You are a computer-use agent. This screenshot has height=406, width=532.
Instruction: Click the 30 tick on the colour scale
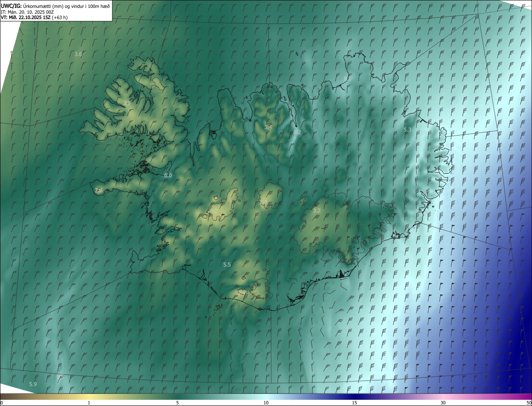click(443, 403)
